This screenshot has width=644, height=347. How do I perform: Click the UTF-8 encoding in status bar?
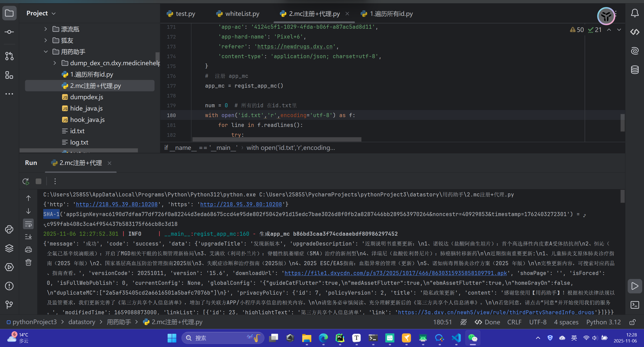[x=538, y=322]
